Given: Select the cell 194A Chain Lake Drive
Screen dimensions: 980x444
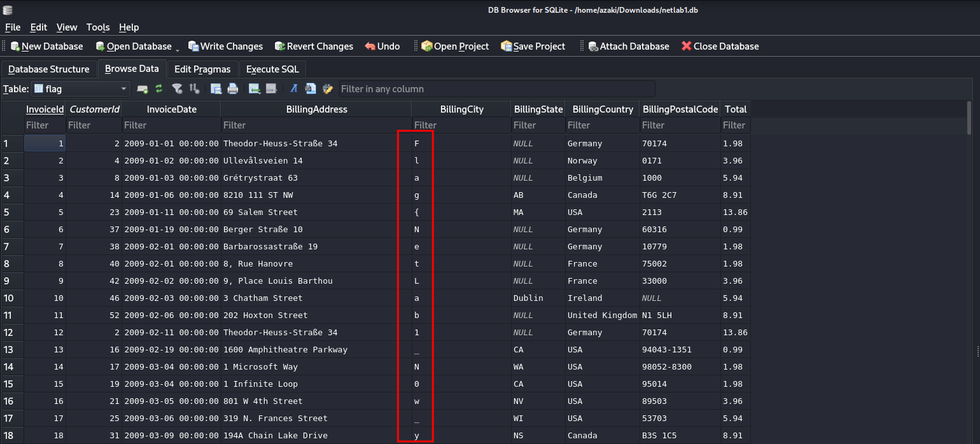Looking at the screenshot, I should tap(316, 436).
